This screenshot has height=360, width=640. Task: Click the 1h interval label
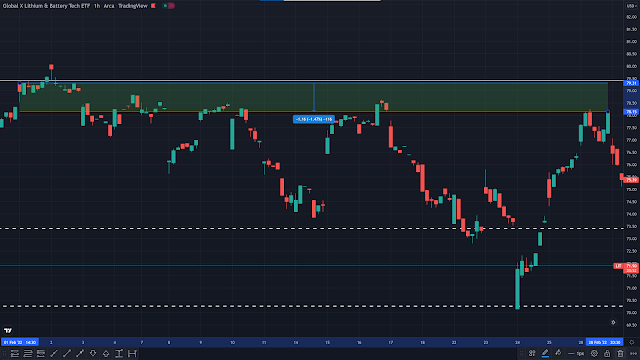pos(97,6)
